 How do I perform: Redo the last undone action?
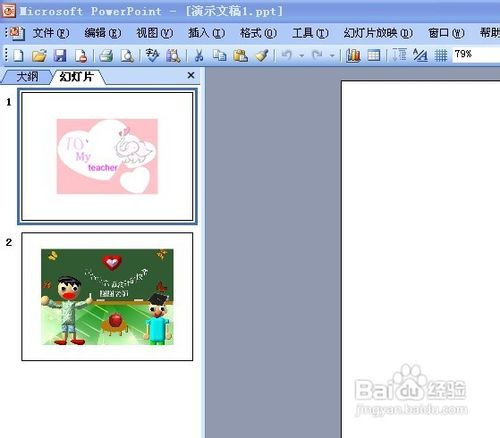click(x=317, y=55)
